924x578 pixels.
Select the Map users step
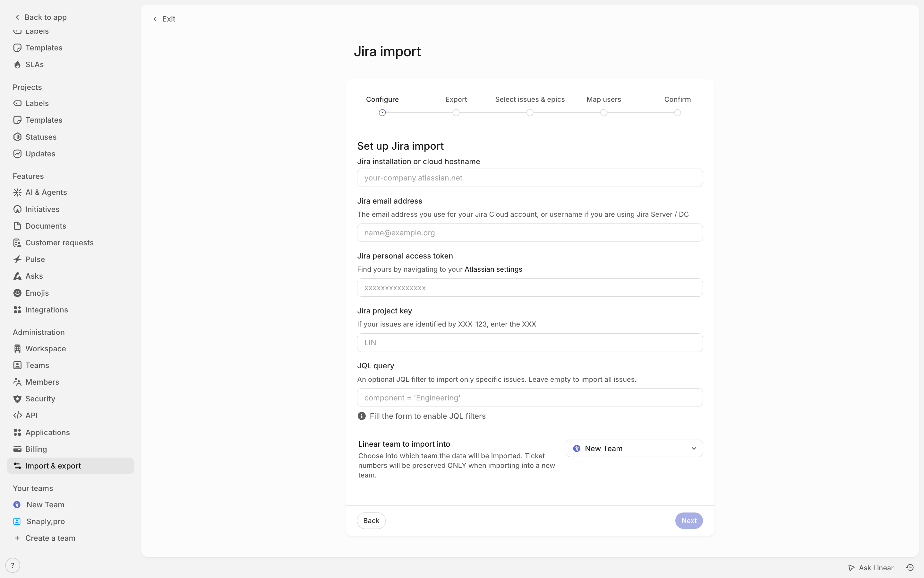(x=603, y=106)
